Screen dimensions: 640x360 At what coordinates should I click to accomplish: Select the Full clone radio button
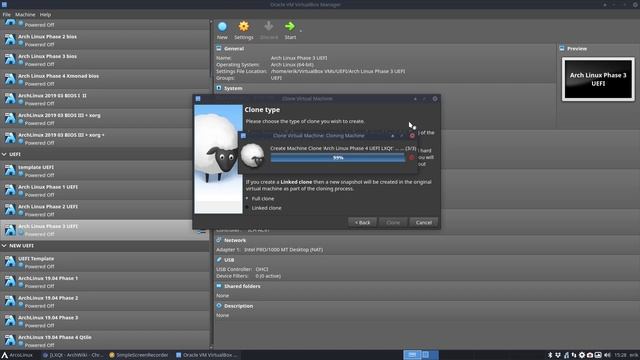[247, 198]
